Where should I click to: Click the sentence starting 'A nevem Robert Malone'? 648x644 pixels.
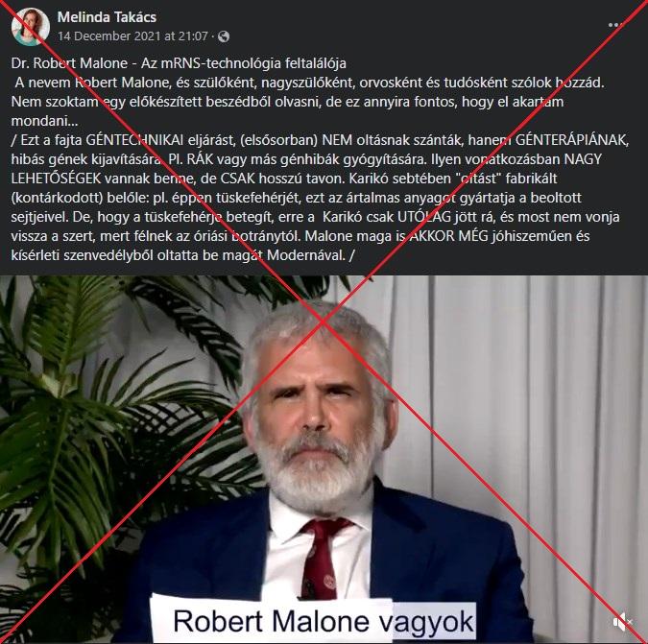(309, 83)
